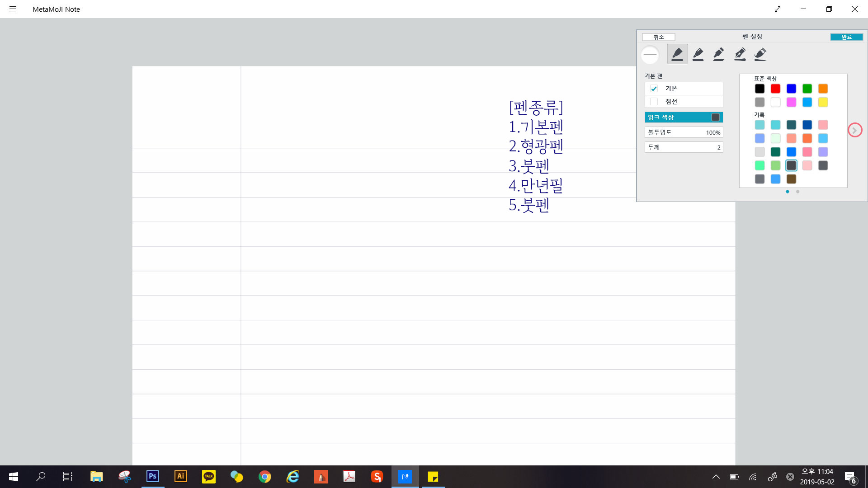
Task: Uncheck the 기본 pen style checkbox
Action: point(654,89)
